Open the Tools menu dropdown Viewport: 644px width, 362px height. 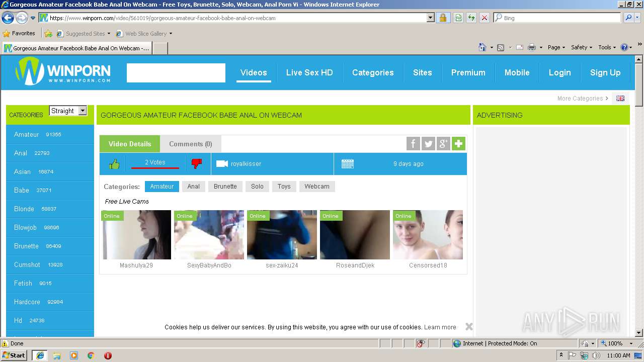(607, 47)
